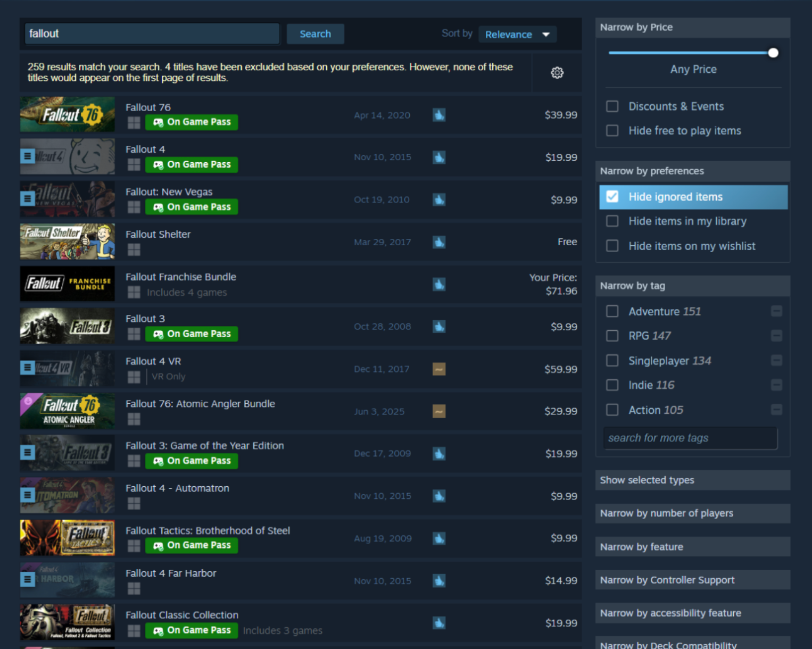Image resolution: width=812 pixels, height=649 pixels.
Task: Open the search preferences gear icon
Action: (x=557, y=73)
